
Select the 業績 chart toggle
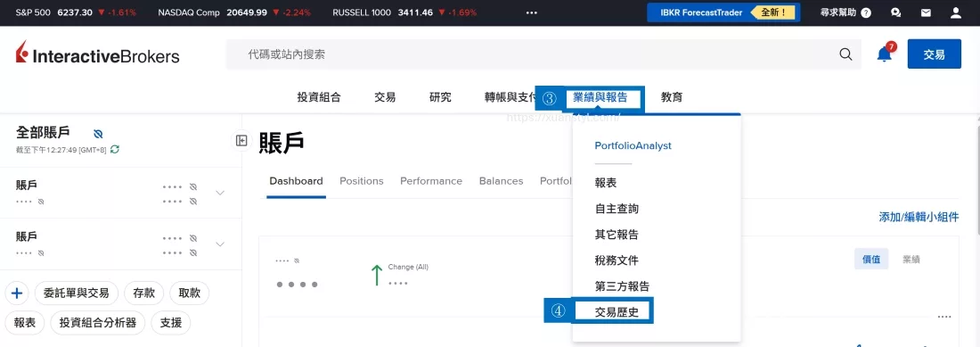pos(911,260)
